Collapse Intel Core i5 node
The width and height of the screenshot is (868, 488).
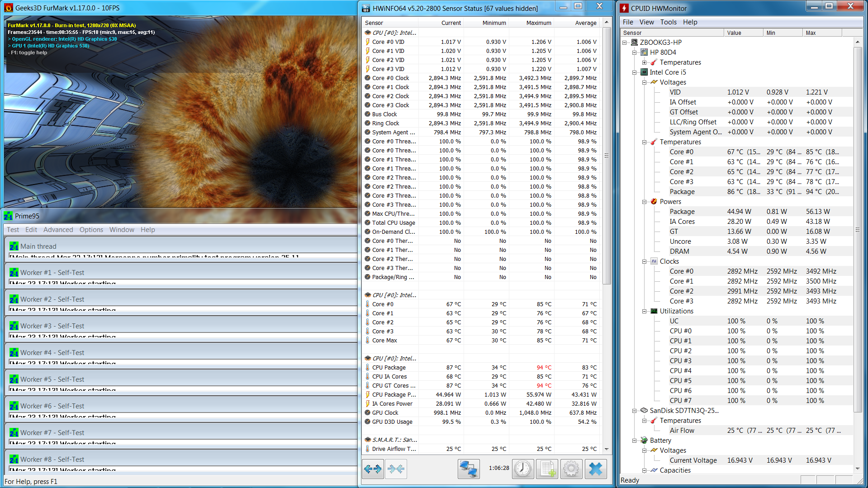635,72
